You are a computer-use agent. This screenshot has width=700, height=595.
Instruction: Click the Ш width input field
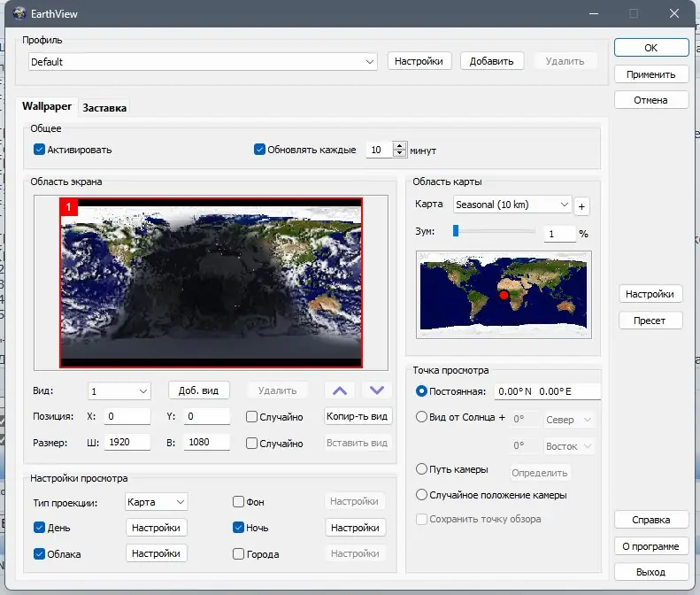click(x=127, y=443)
